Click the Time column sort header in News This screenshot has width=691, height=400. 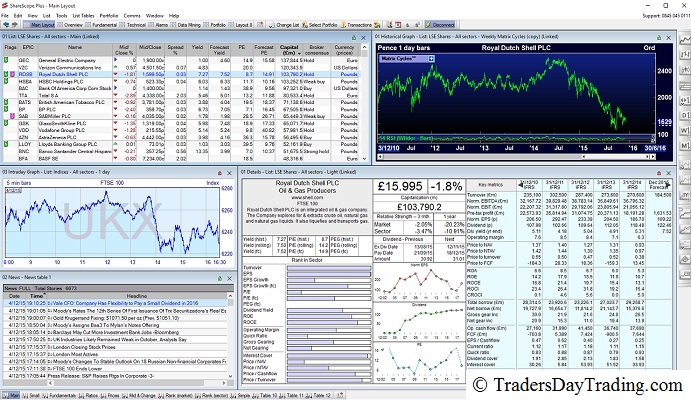[37, 296]
